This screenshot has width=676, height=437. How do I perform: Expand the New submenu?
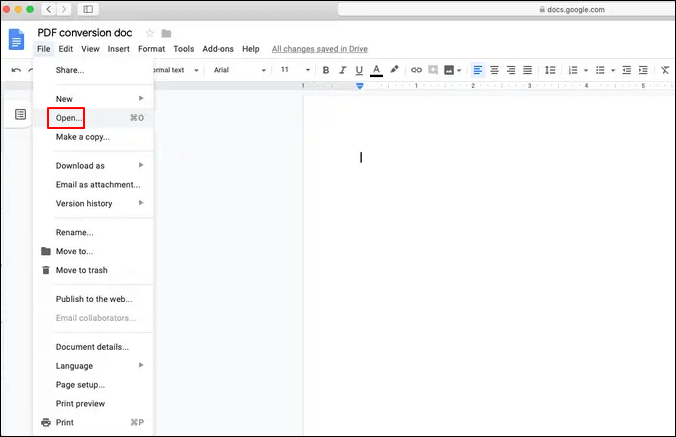pyautogui.click(x=93, y=99)
